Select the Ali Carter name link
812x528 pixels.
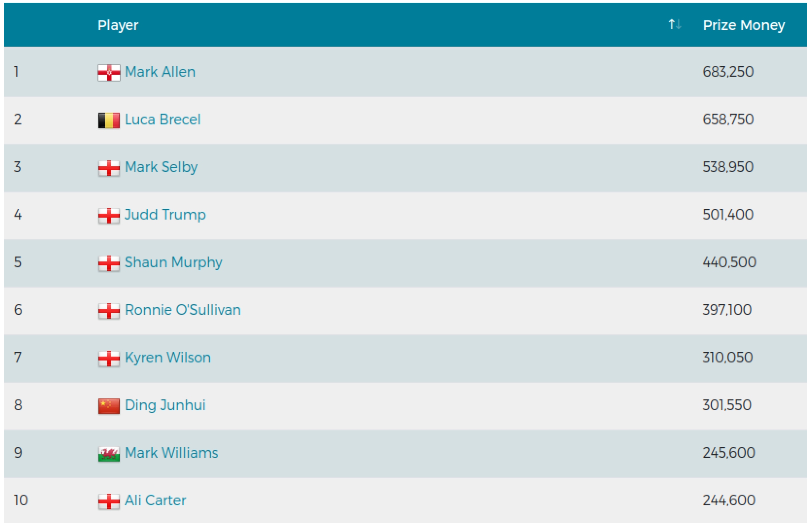tap(155, 501)
